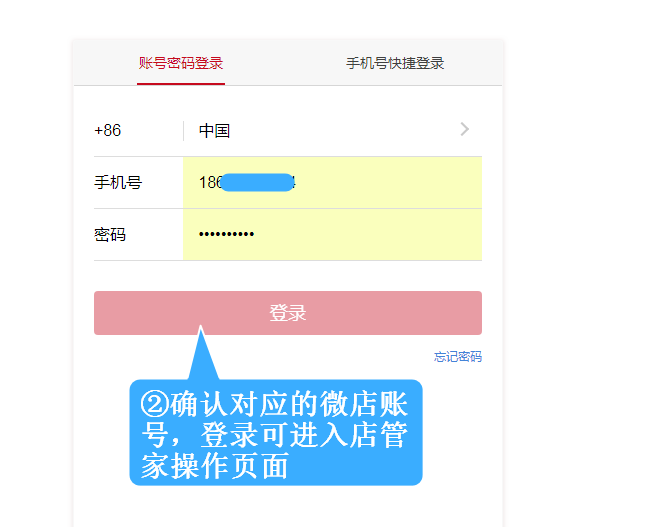Image resolution: width=667 pixels, height=527 pixels.
Task: Click the 186 digits in phone field
Action: click(210, 182)
